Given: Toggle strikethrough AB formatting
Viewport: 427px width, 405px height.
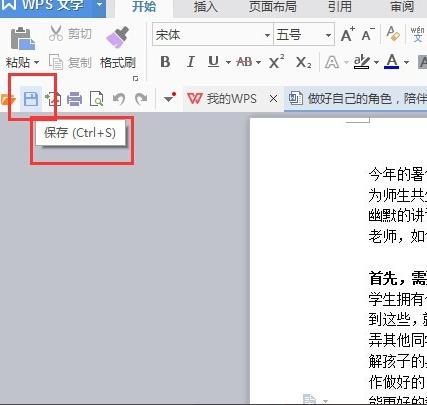Looking at the screenshot, I should pos(244,62).
